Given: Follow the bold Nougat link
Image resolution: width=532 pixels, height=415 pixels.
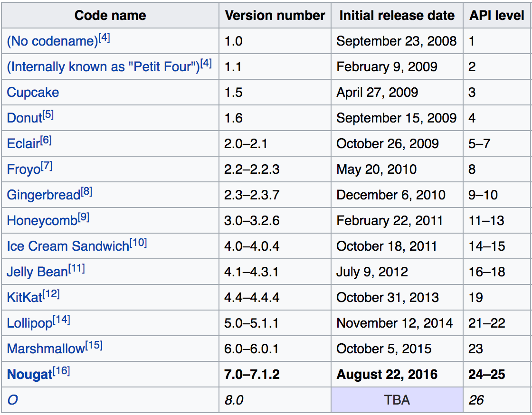Looking at the screenshot, I should [x=30, y=374].
